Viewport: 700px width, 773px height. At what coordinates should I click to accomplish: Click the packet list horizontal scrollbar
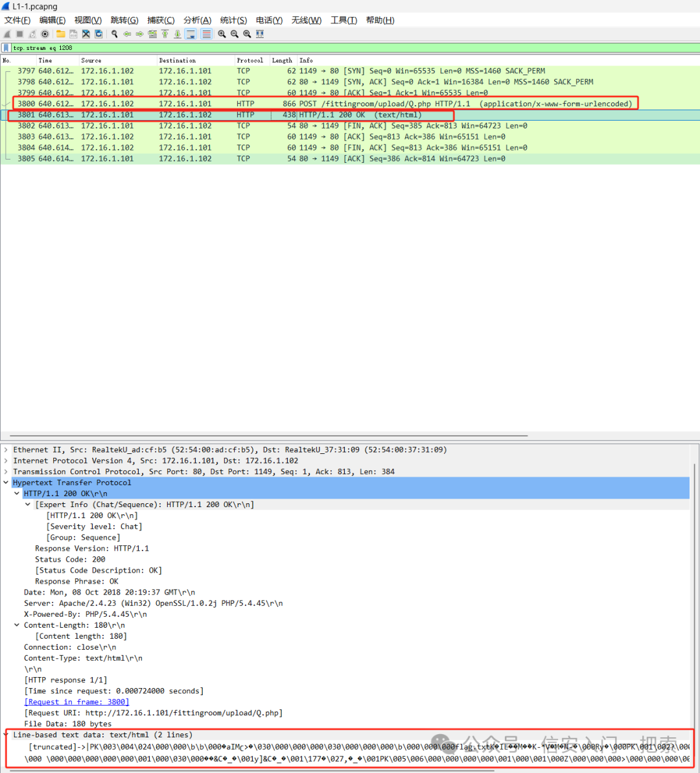click(269, 436)
